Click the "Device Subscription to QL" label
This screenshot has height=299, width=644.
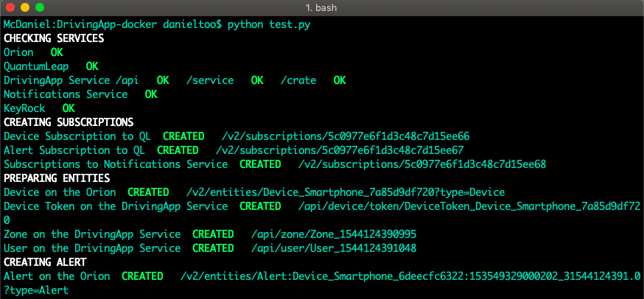tap(77, 136)
